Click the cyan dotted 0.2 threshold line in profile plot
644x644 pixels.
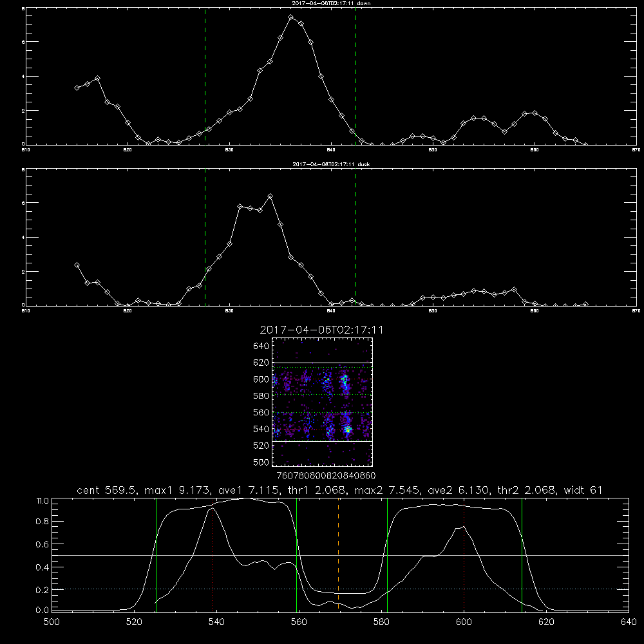pos(341,589)
